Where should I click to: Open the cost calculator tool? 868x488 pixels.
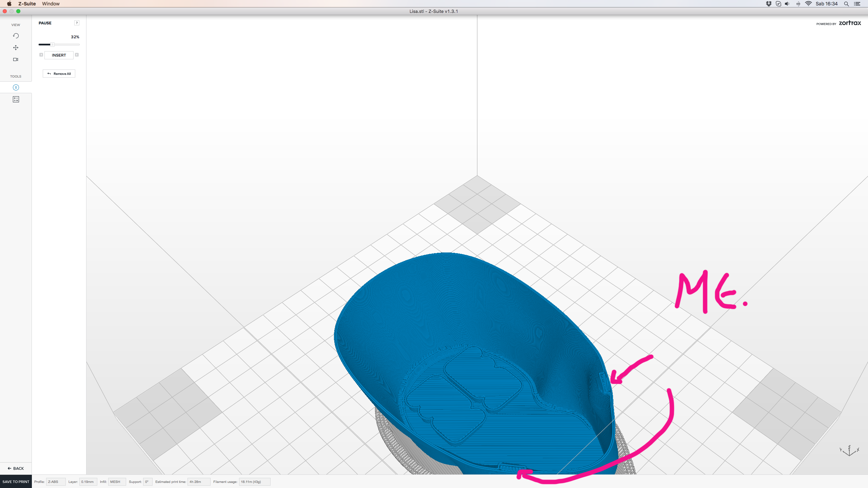(x=16, y=99)
